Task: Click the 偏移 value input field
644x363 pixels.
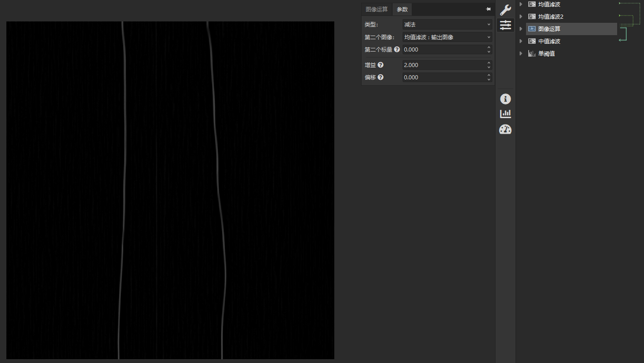Action: (x=443, y=78)
